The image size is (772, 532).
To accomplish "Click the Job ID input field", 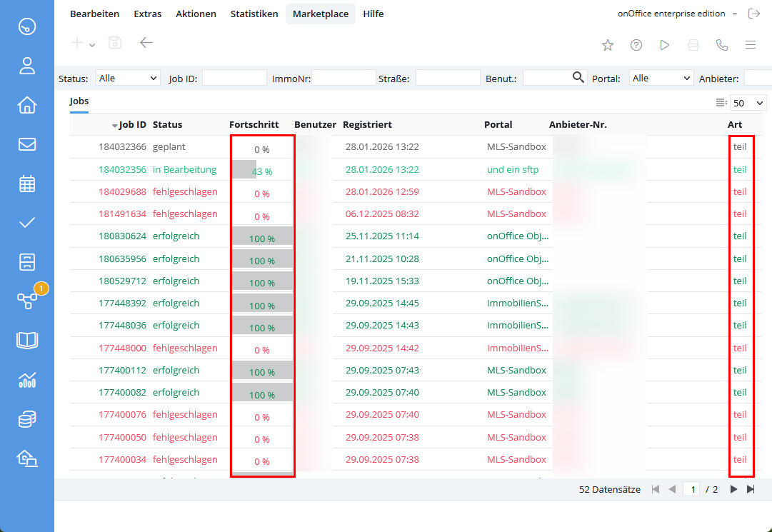I will tap(234, 78).
